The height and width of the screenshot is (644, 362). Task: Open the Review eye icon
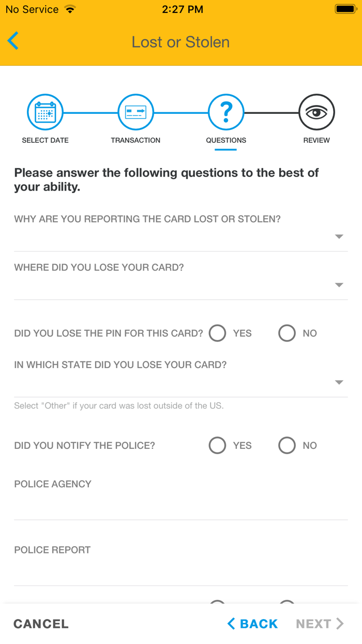pos(316,112)
